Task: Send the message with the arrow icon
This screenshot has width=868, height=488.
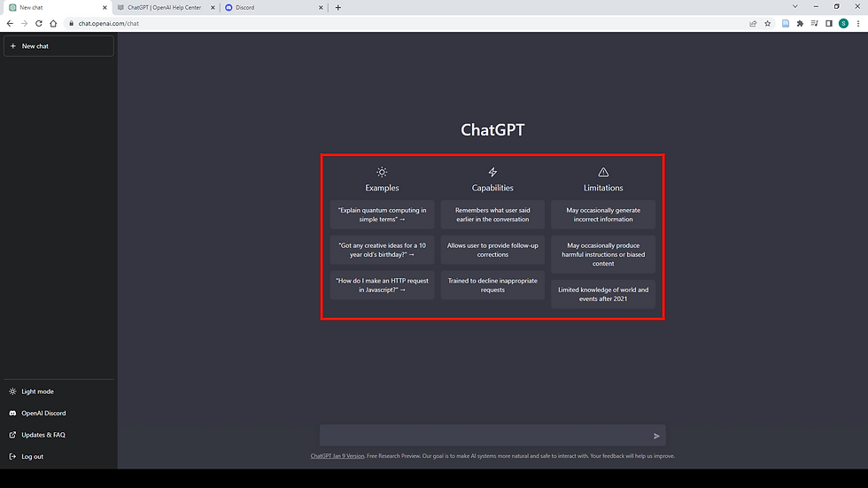Action: click(x=656, y=436)
